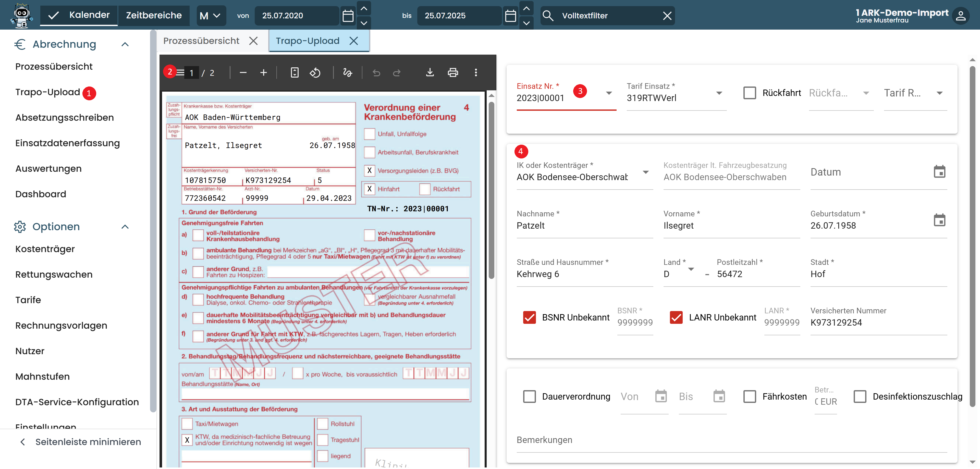This screenshot has width=980, height=469.
Task: Tick the Dauerverordnung checkbox
Action: [x=529, y=396]
